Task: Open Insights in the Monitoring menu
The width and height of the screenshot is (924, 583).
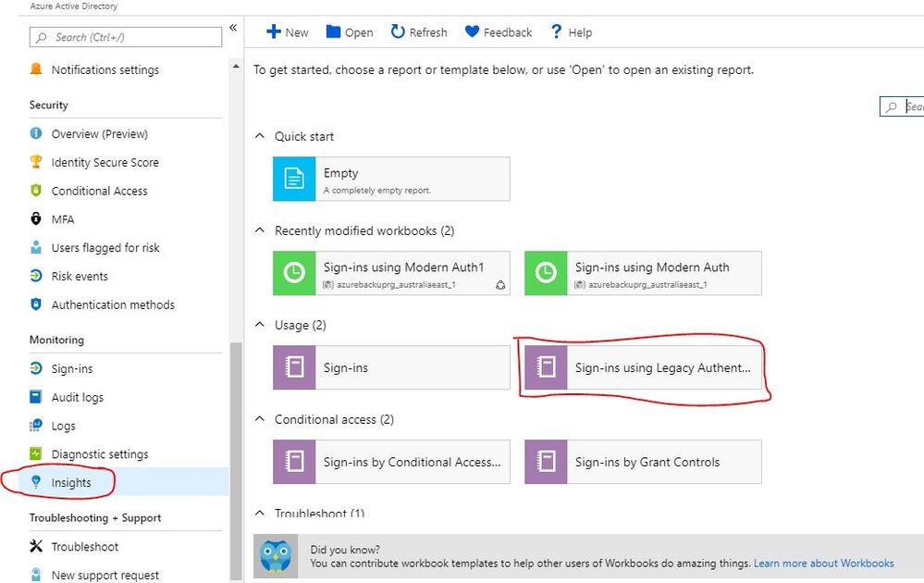Action: point(124,482)
